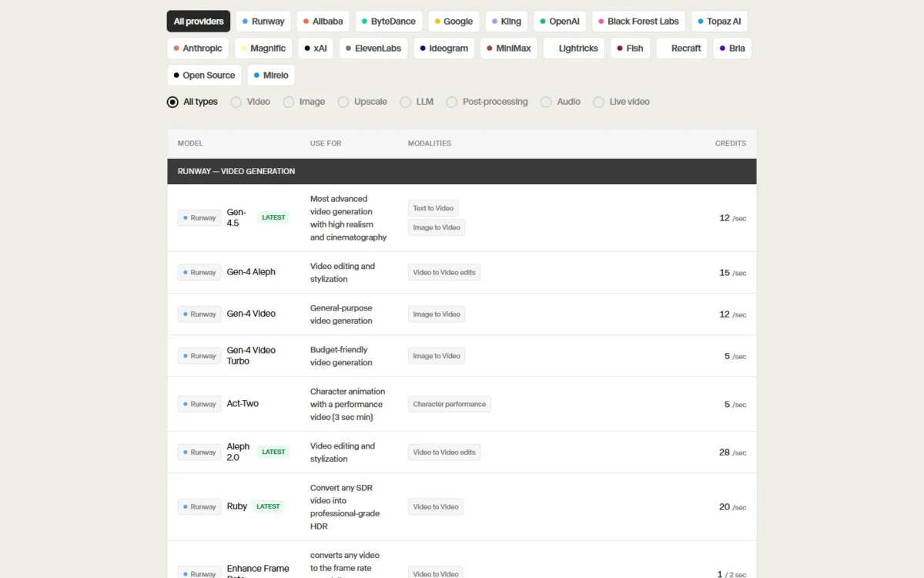Click the 28 /sec credits for Aleph 2.0
The width and height of the screenshot is (924, 578).
732,452
